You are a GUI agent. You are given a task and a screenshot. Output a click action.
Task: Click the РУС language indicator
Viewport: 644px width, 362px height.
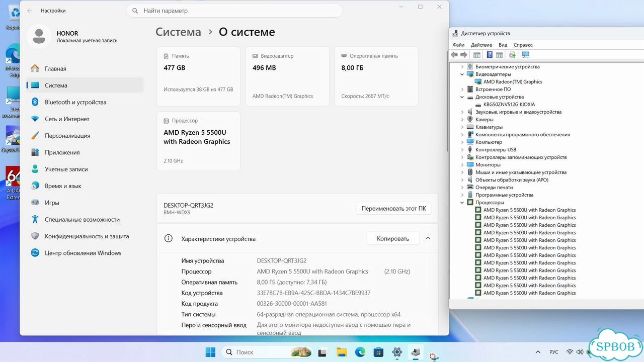click(x=553, y=352)
